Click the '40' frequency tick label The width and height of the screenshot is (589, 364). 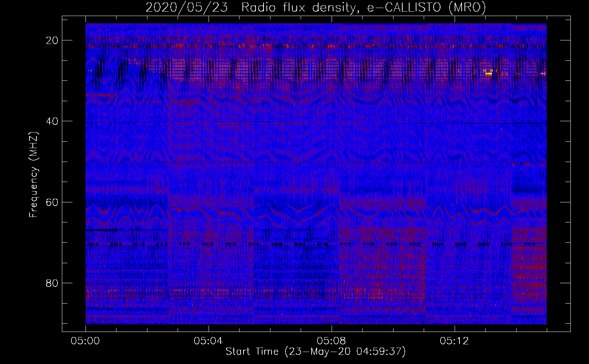coord(52,121)
